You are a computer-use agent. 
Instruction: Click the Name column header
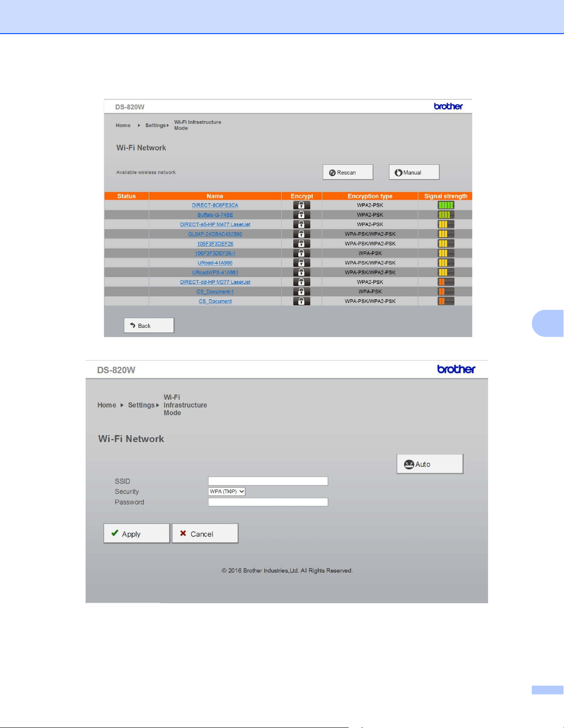click(215, 196)
